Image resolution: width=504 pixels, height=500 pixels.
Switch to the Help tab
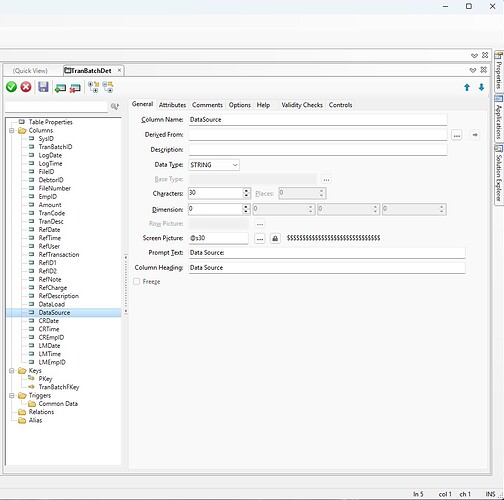(x=263, y=105)
